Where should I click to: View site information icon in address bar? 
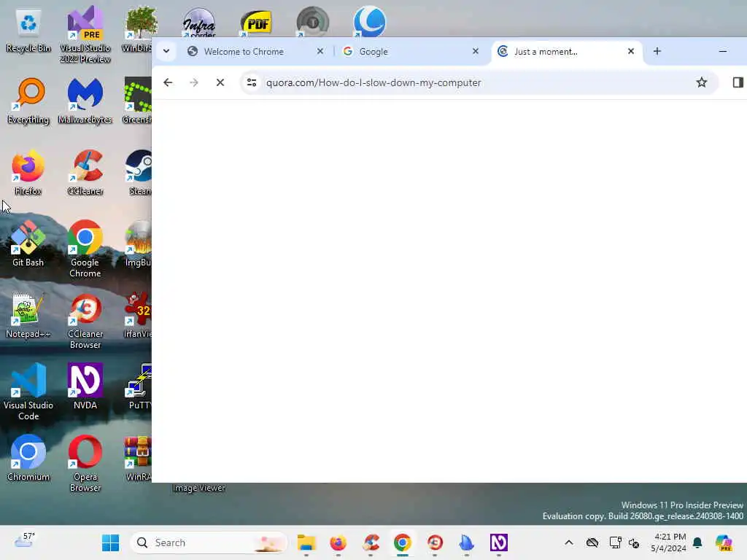[252, 82]
